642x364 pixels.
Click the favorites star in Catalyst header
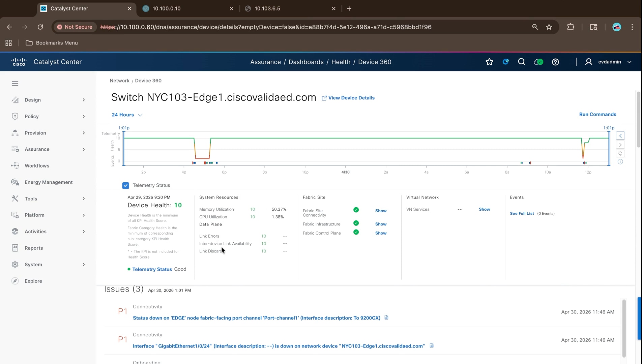pyautogui.click(x=489, y=62)
